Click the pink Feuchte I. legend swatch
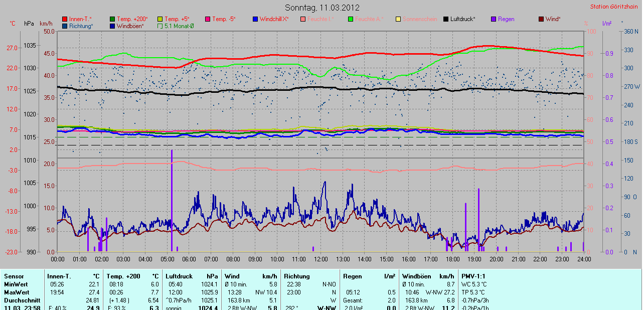644x310 pixels. [x=303, y=19]
